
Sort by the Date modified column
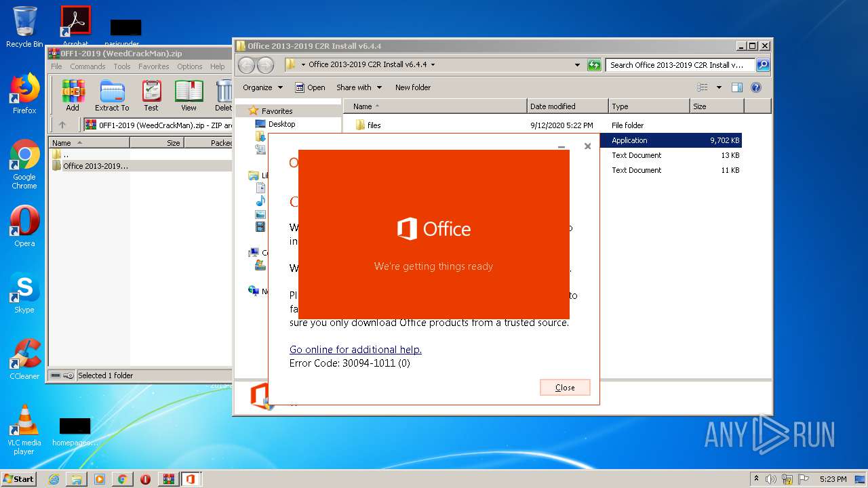coord(568,106)
